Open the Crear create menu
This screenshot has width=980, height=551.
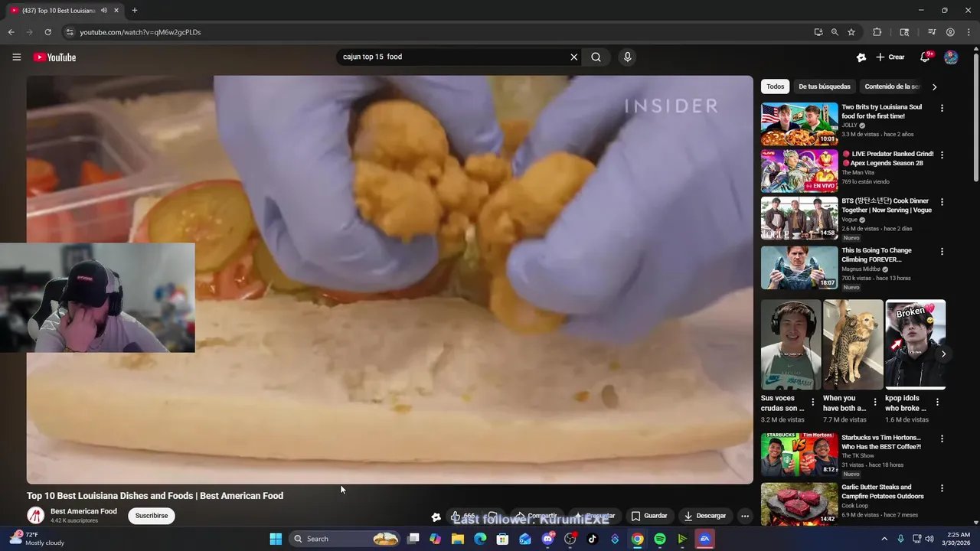(890, 57)
